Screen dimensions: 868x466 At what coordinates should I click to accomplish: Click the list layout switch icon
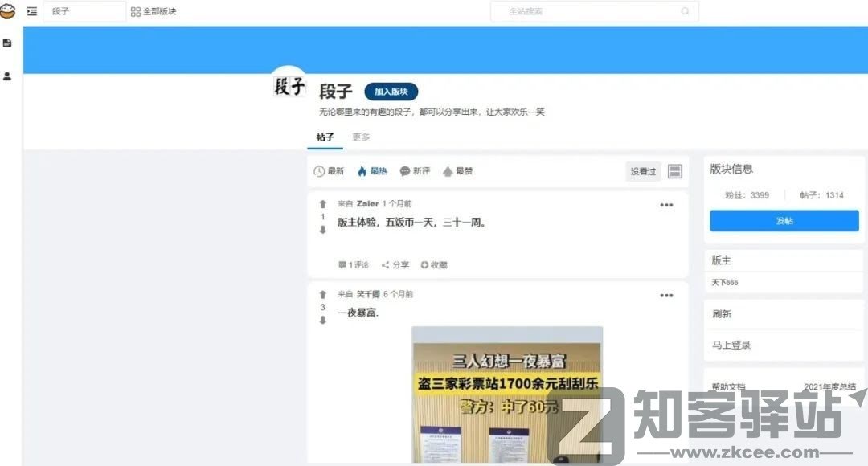click(674, 170)
